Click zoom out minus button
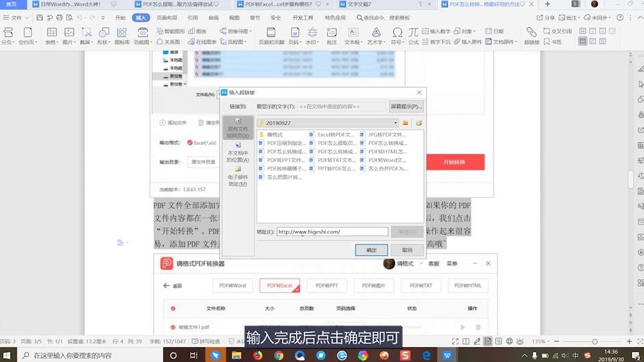 click(556, 342)
